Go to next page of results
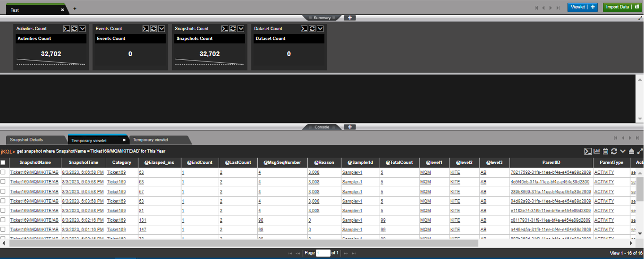The height and width of the screenshot is (259, 644). pyautogui.click(x=346, y=253)
